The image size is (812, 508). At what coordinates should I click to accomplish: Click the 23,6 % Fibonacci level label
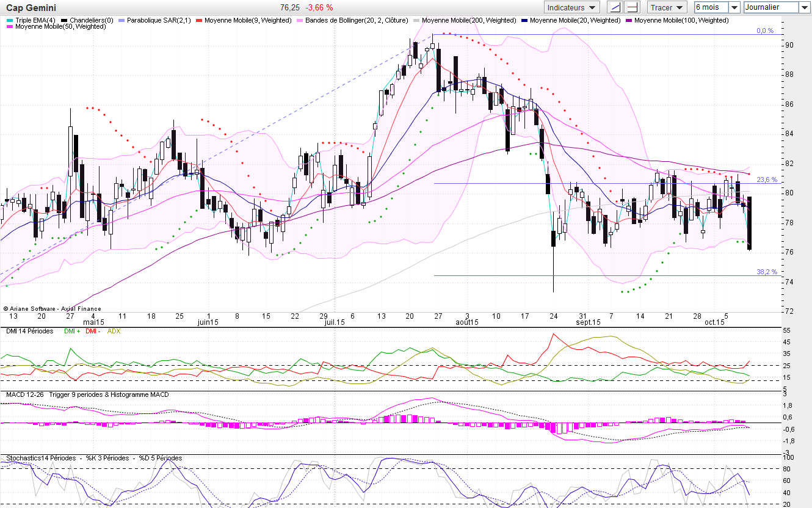pos(767,180)
